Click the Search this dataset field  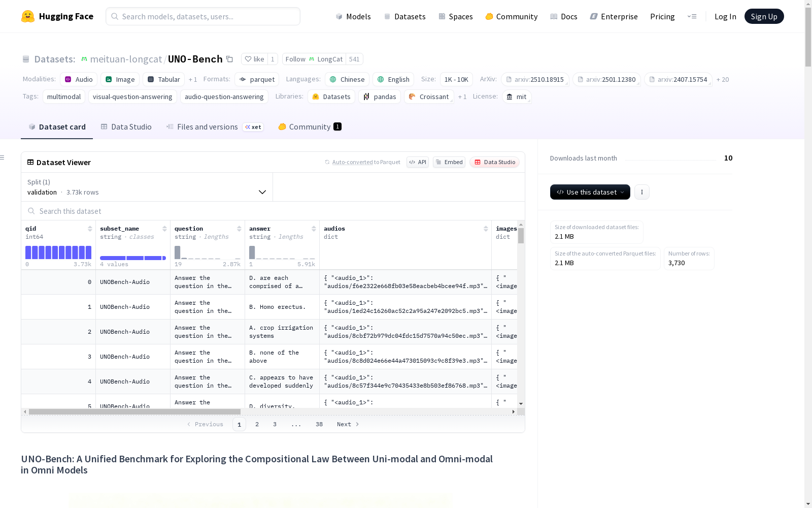tap(273, 211)
